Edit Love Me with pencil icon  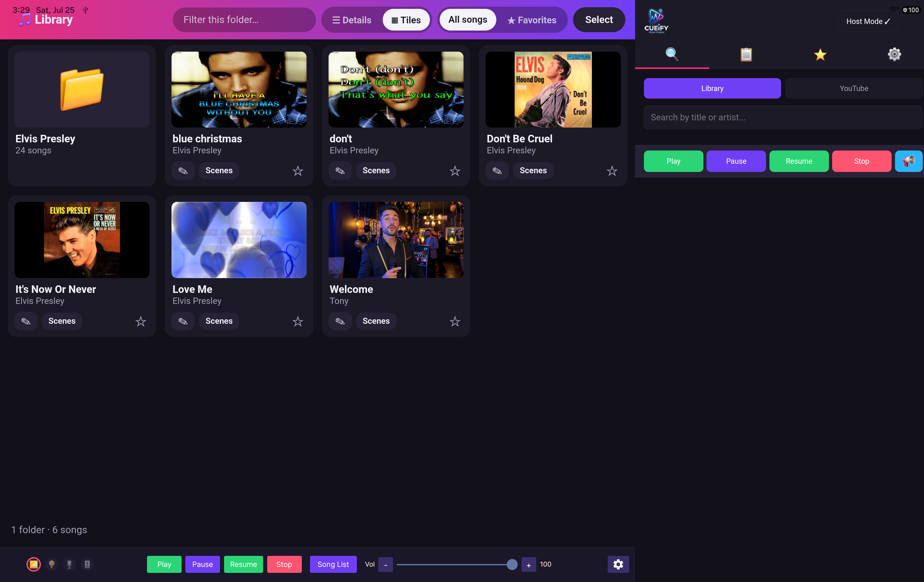tap(183, 321)
